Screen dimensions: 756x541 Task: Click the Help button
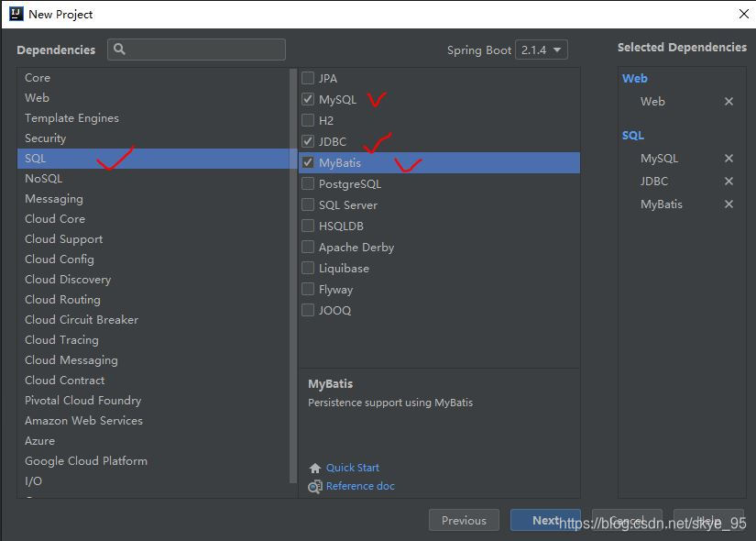pos(708,520)
